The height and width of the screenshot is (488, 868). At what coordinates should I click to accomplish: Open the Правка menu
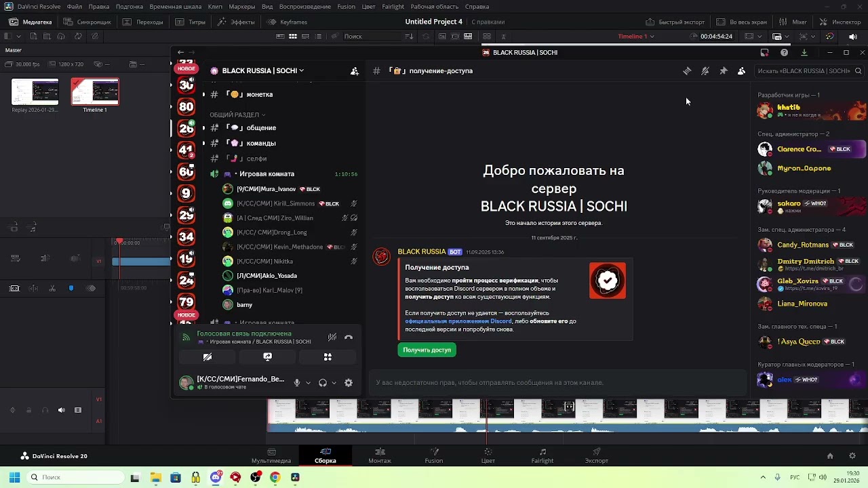click(x=99, y=7)
